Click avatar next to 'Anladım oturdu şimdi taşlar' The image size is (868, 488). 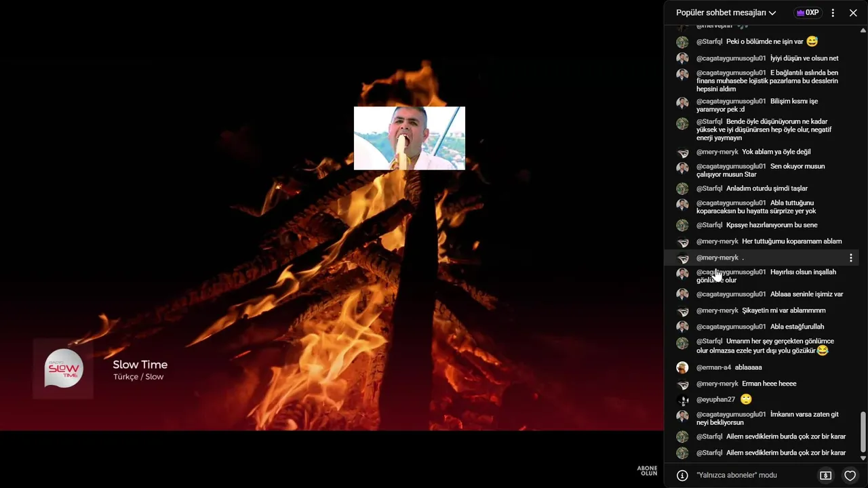tap(682, 188)
